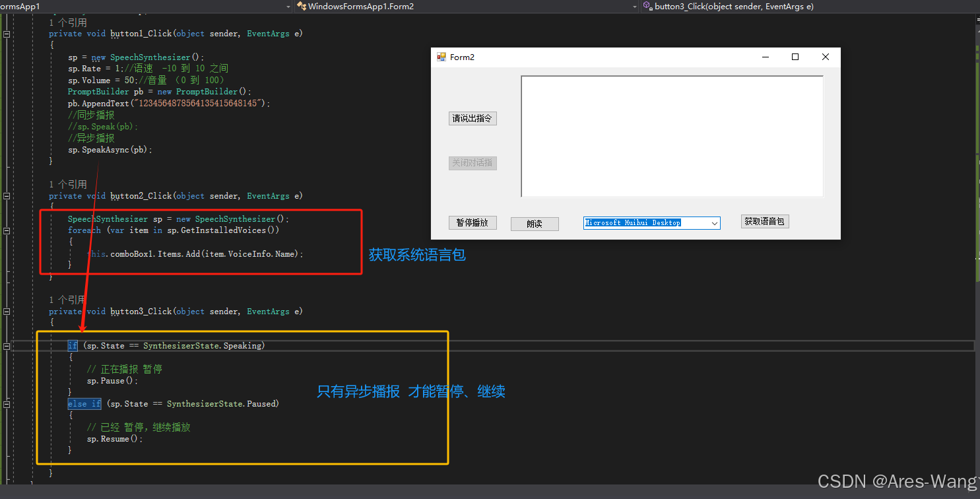This screenshot has width=980, height=499.
Task: Open the project scope dropdown ending 'ormsApp1'
Action: pos(146,6)
